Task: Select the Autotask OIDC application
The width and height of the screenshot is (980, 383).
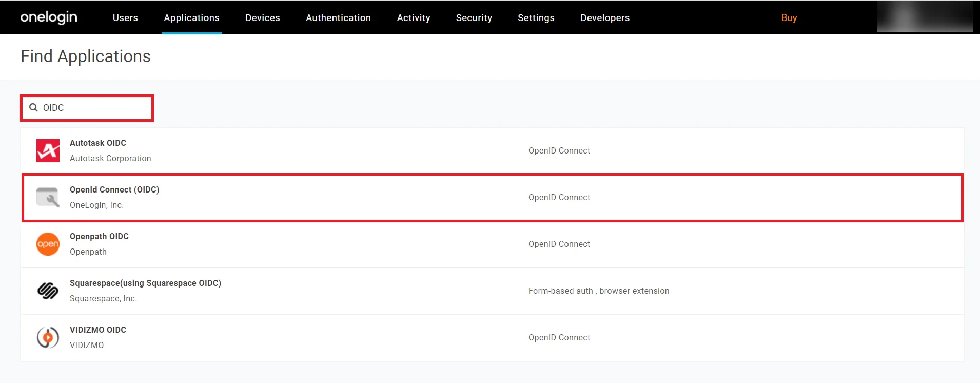Action: click(492, 150)
